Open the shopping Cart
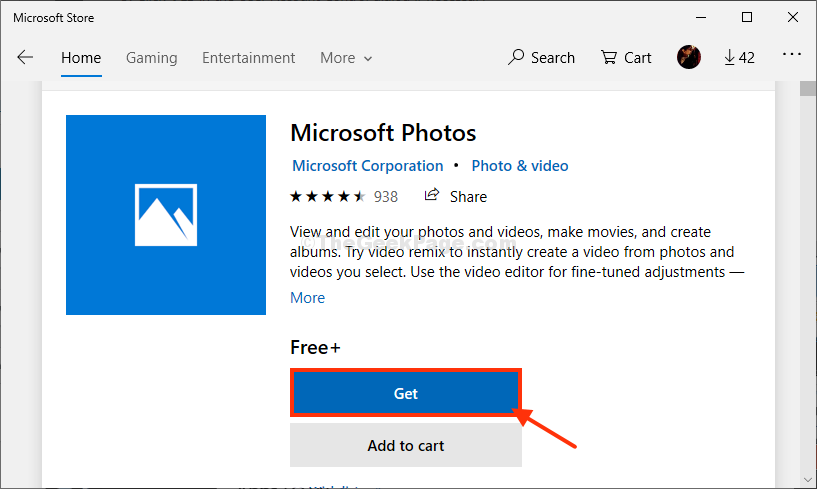 point(626,58)
